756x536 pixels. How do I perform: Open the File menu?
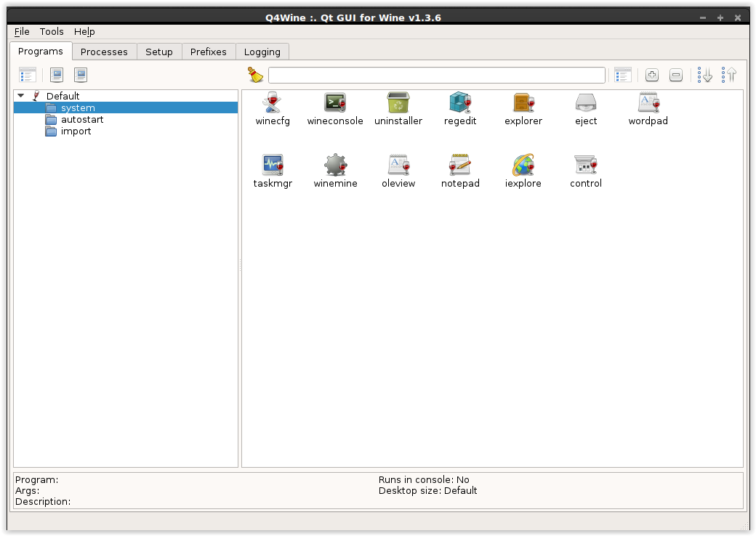[x=22, y=32]
